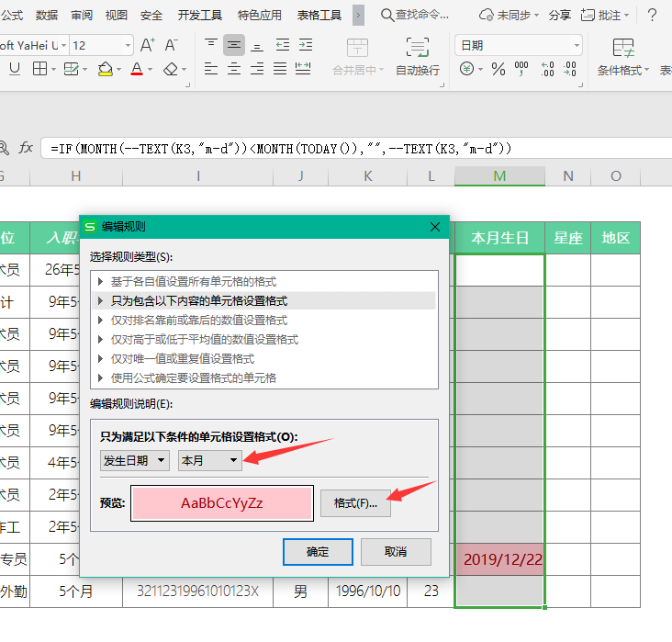Viewport: 672px width, 642px height.
Task: Select column M header
Action: click(x=499, y=176)
